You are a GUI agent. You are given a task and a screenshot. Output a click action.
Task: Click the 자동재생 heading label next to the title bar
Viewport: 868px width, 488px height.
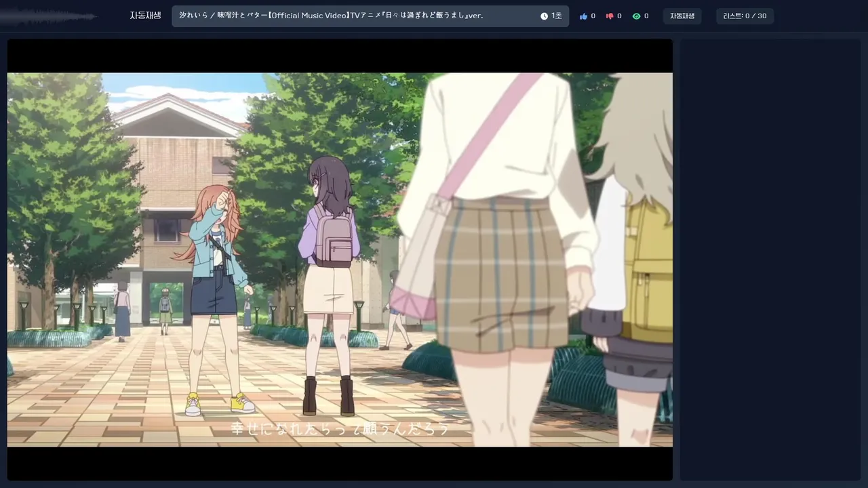pos(145,16)
